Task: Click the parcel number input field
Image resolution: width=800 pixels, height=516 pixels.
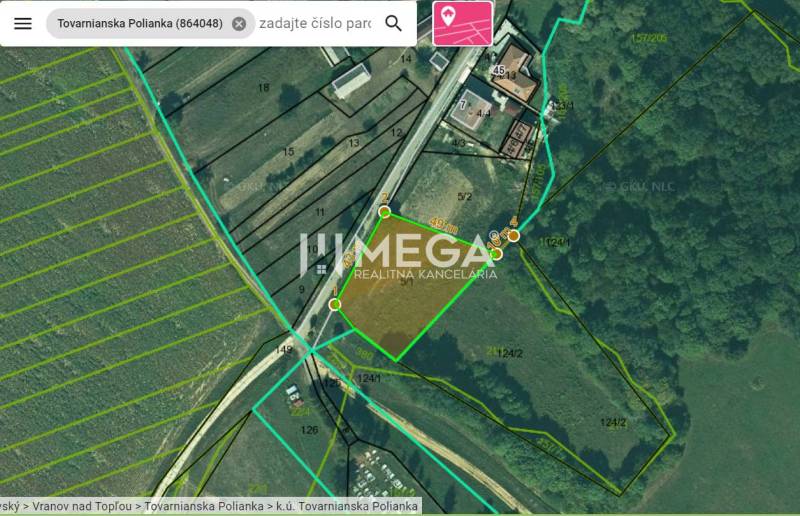Action: (x=315, y=23)
